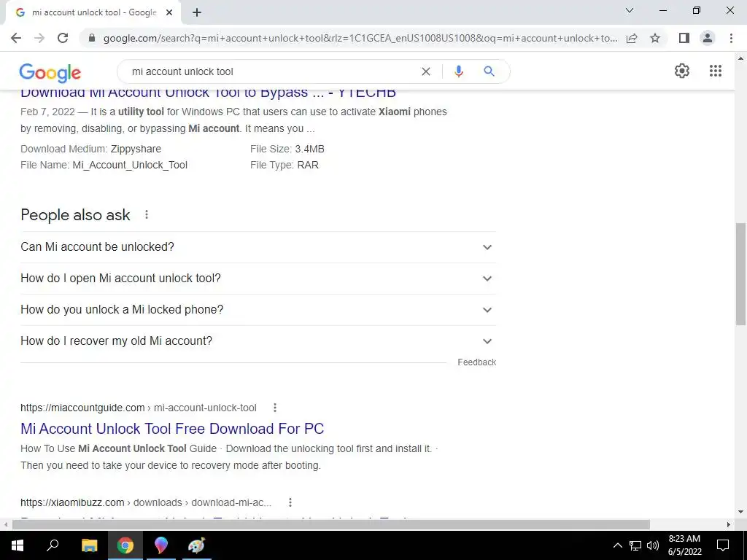Expand "Can Mi account be unlocked?"
Viewport: 747px width, 560px height.
pos(258,247)
